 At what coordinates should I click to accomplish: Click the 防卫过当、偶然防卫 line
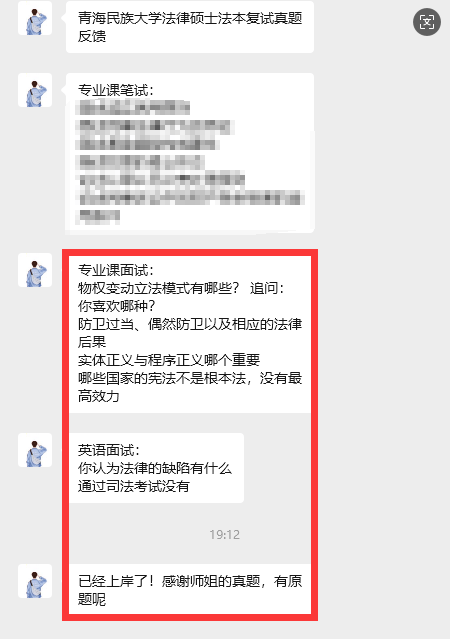coord(190,333)
